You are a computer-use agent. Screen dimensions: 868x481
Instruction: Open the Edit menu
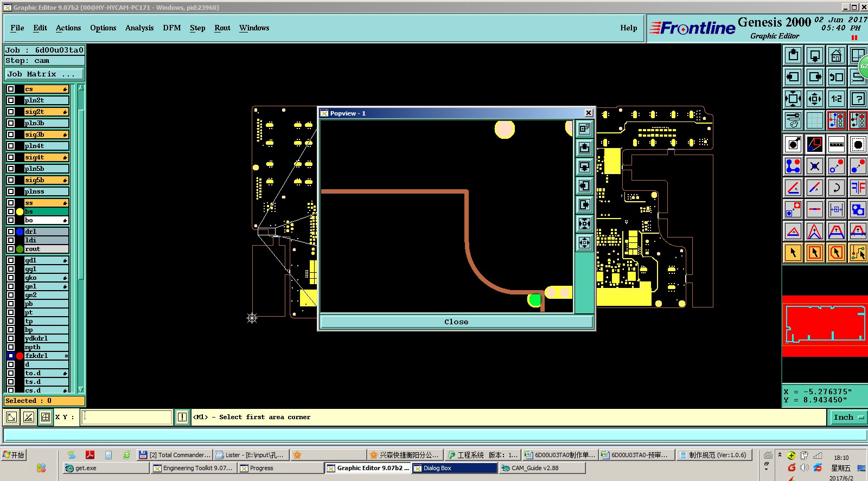click(x=40, y=28)
